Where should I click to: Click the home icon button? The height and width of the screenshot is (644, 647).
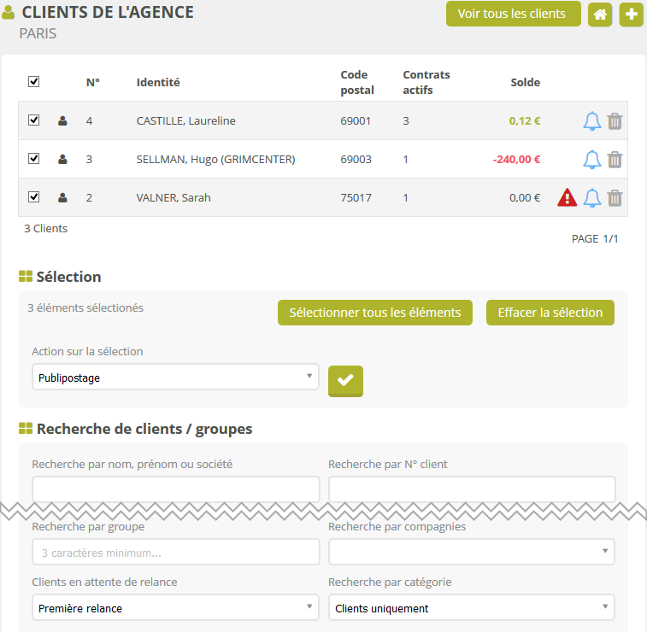point(600,15)
